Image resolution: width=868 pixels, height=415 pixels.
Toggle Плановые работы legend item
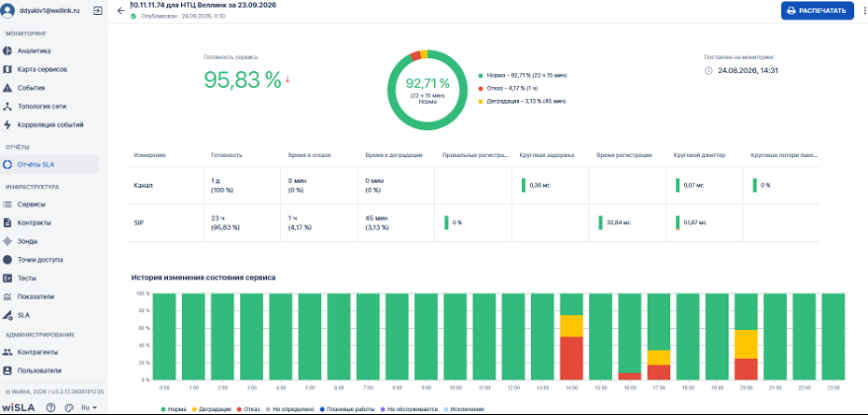tap(346, 409)
